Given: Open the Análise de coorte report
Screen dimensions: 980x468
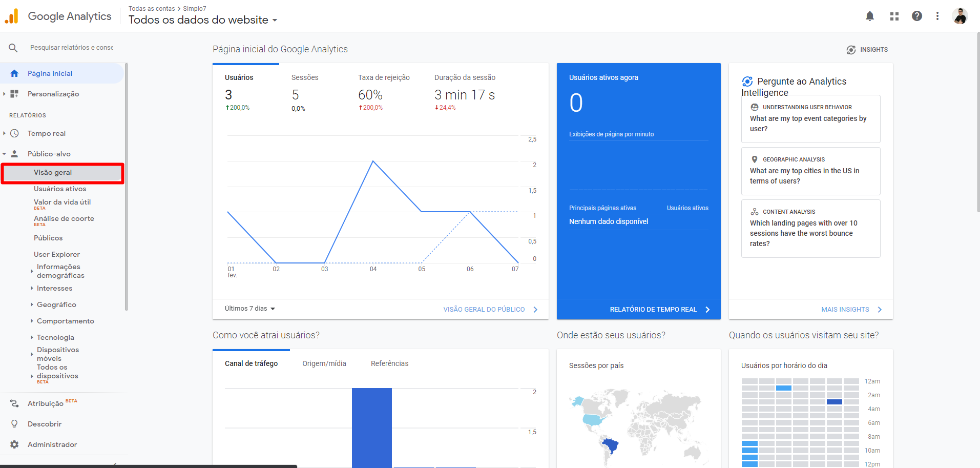Looking at the screenshot, I should (64, 219).
